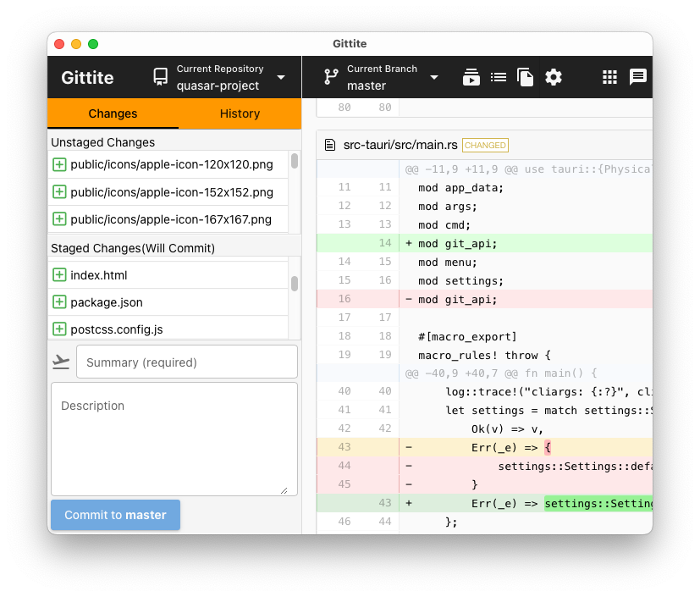Click the repository icon beside quasar-project
The width and height of the screenshot is (700, 597).
tap(161, 77)
